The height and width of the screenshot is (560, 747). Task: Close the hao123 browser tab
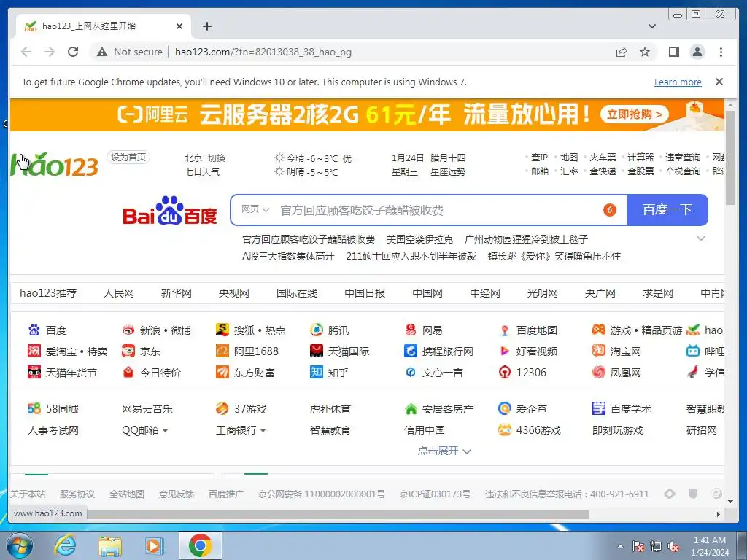pyautogui.click(x=179, y=26)
